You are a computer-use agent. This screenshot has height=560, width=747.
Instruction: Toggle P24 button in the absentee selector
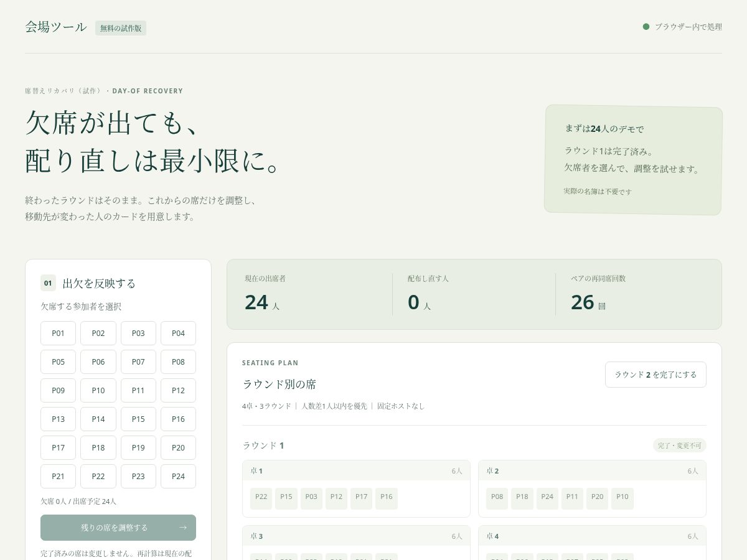(x=178, y=476)
